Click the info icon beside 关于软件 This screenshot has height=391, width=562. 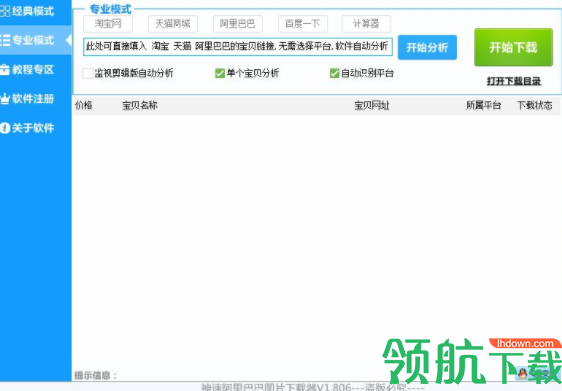(x=5, y=128)
